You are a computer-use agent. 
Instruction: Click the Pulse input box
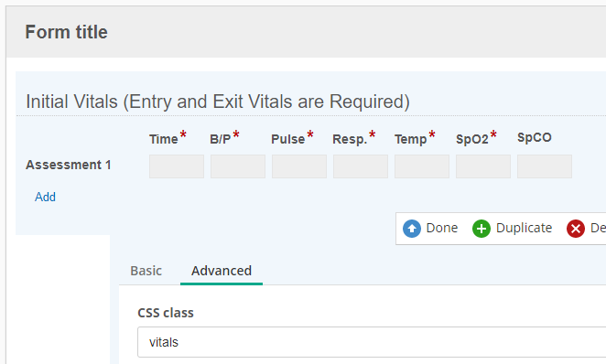[x=299, y=166]
